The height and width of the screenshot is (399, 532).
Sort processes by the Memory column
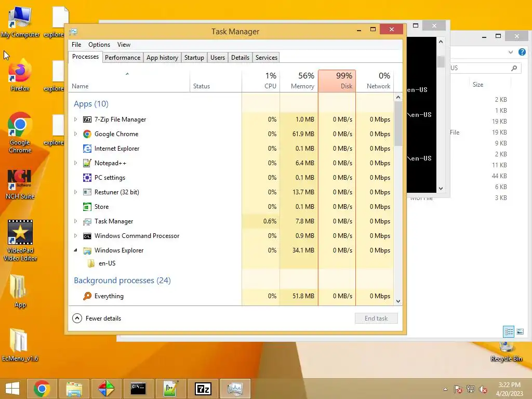pyautogui.click(x=299, y=81)
